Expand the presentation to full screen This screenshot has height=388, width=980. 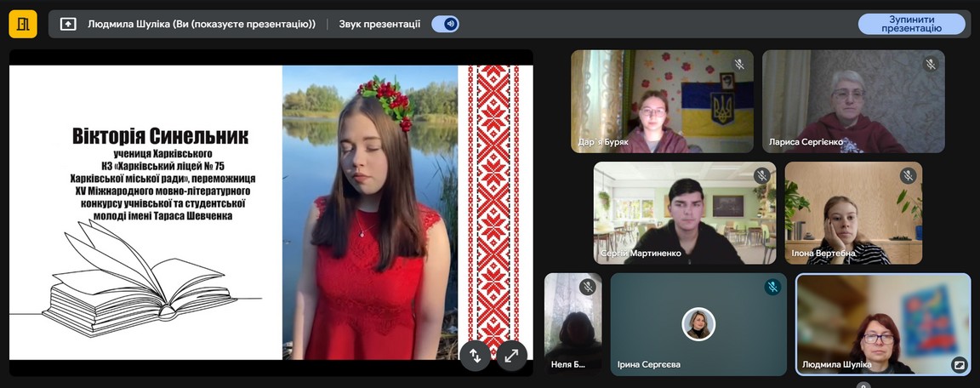tap(510, 357)
